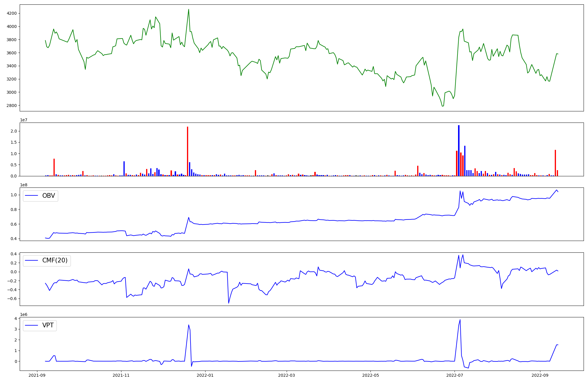Select the 2021-11 date tick label
The height and width of the screenshot is (382, 588).
click(121, 375)
